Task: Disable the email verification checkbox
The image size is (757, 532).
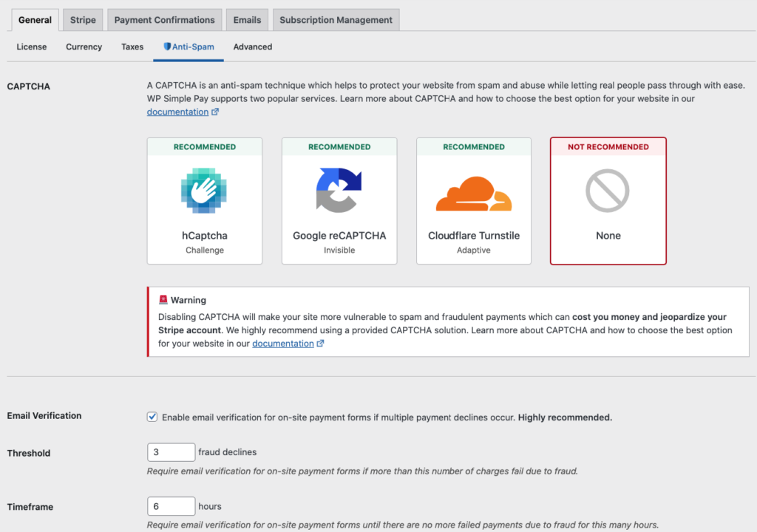Action: [x=152, y=417]
